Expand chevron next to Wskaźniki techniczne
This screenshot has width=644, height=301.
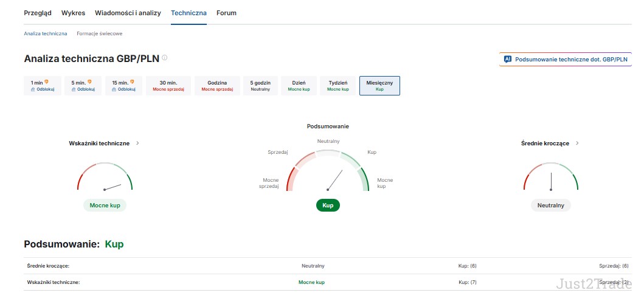137,144
